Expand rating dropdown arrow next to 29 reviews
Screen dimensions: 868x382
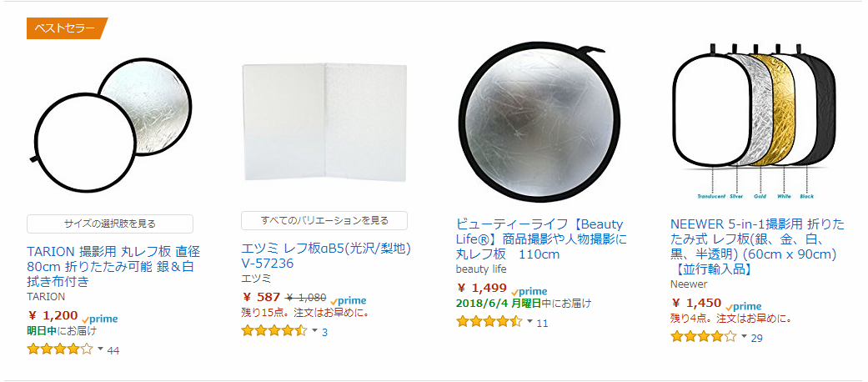tap(744, 336)
